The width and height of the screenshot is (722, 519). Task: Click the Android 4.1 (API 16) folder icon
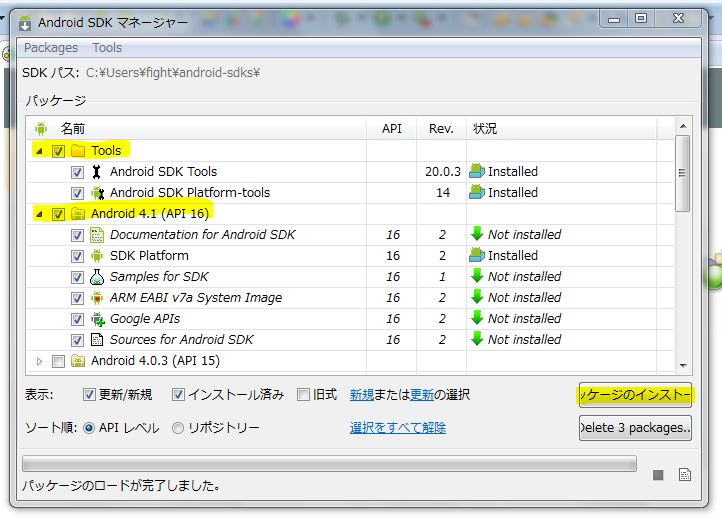coord(78,214)
